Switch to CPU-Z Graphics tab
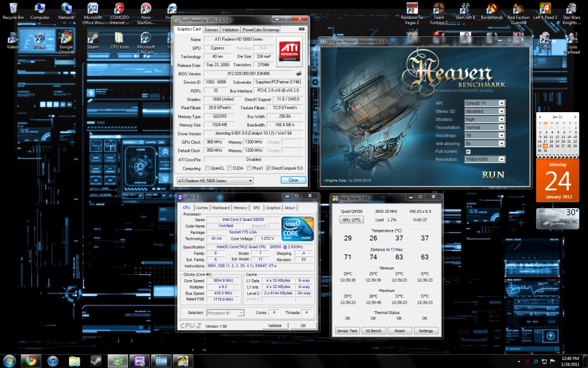The image size is (588, 368). [273, 208]
